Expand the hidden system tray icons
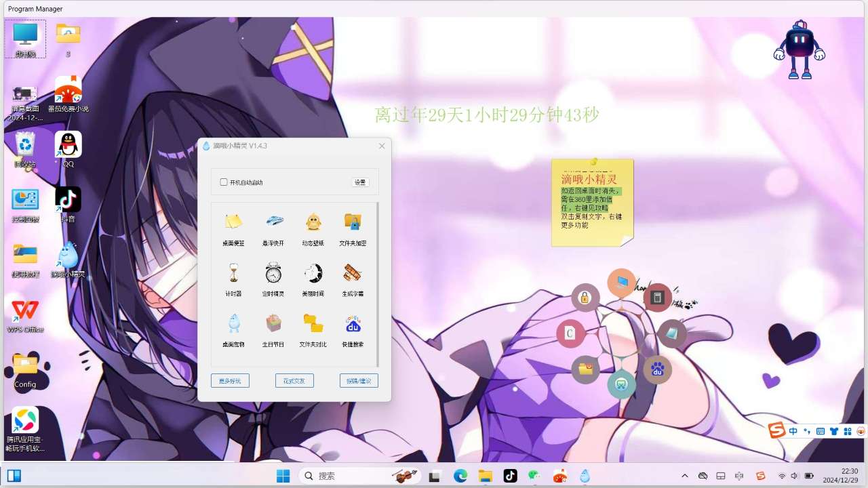 click(x=685, y=476)
